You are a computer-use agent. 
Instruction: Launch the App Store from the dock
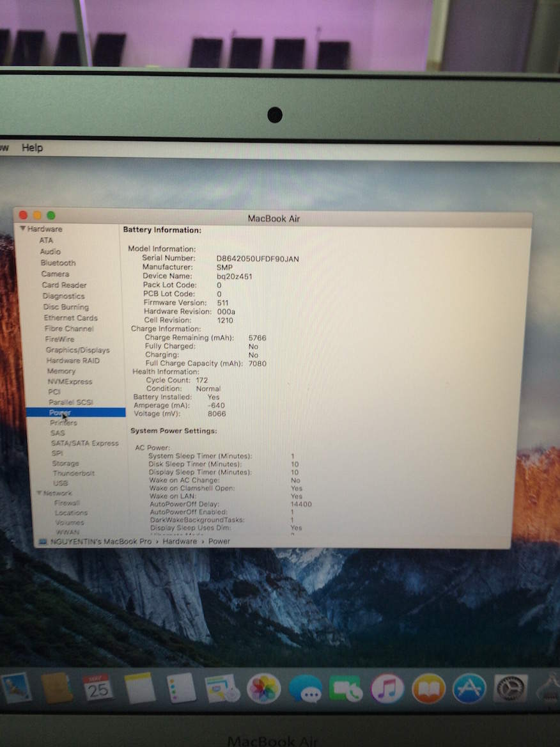click(x=469, y=689)
